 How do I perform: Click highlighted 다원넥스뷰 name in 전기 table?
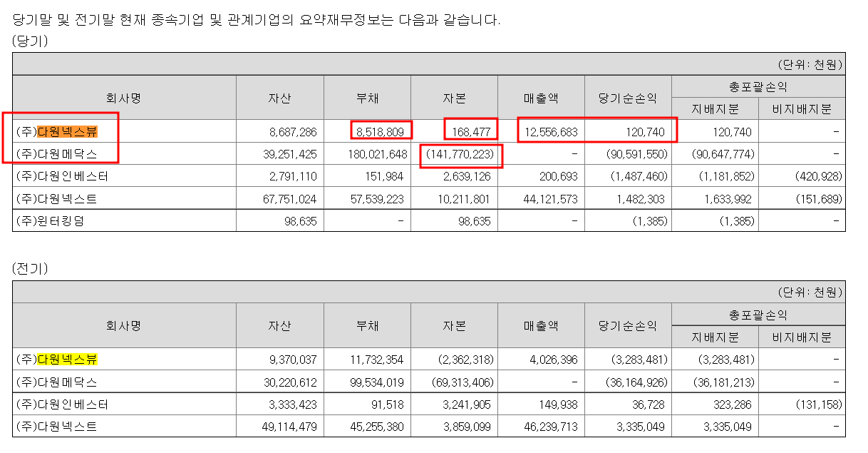point(68,359)
